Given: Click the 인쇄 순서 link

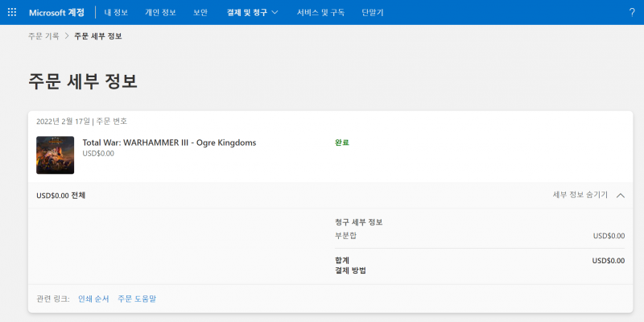Looking at the screenshot, I should click(93, 299).
